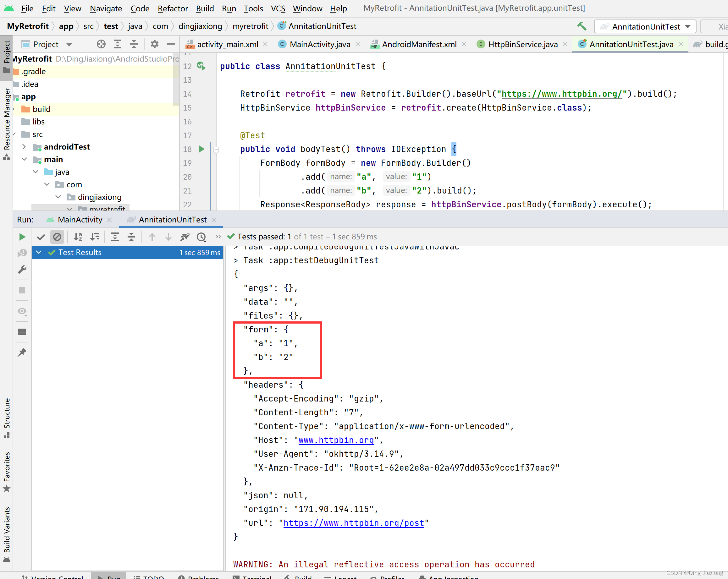Switch to AndroidManifest.xml tab
This screenshot has width=728, height=579.
coord(419,44)
